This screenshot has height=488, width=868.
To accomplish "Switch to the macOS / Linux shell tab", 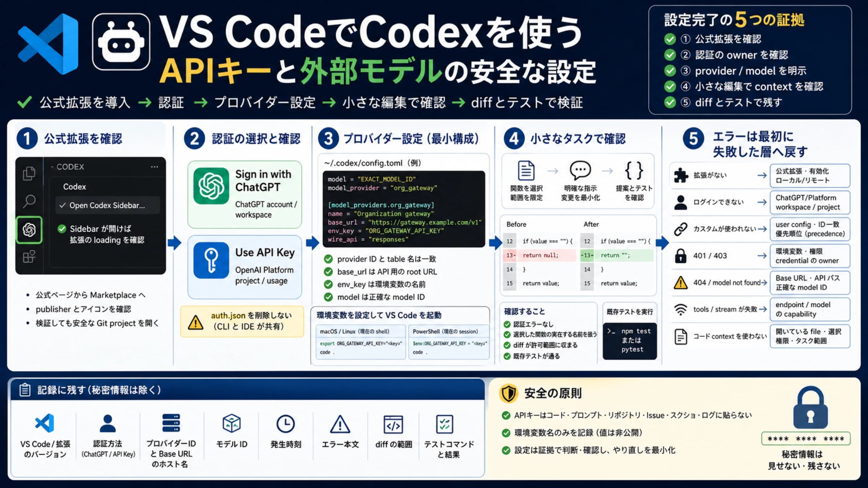I will (361, 331).
